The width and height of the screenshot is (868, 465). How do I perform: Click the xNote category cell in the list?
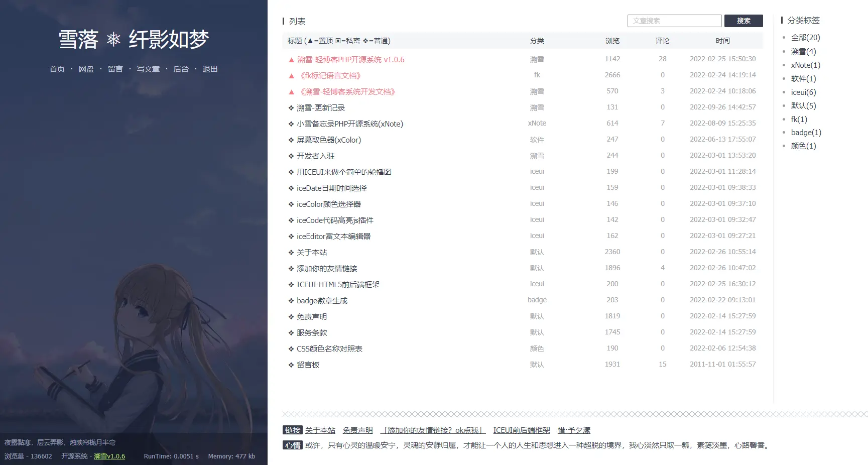537,124
